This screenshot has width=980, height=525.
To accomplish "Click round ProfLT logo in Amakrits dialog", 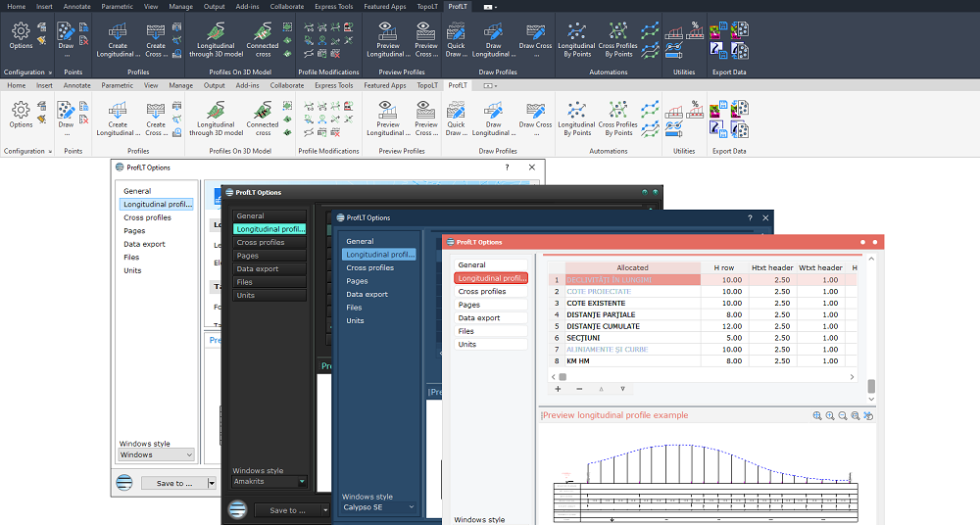I will (x=237, y=509).
